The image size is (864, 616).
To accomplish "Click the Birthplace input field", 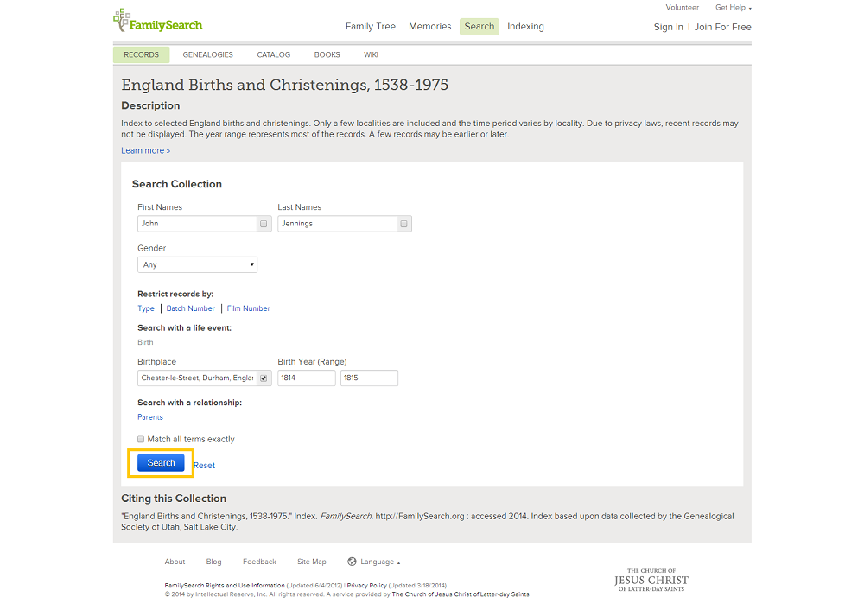I will [x=197, y=378].
